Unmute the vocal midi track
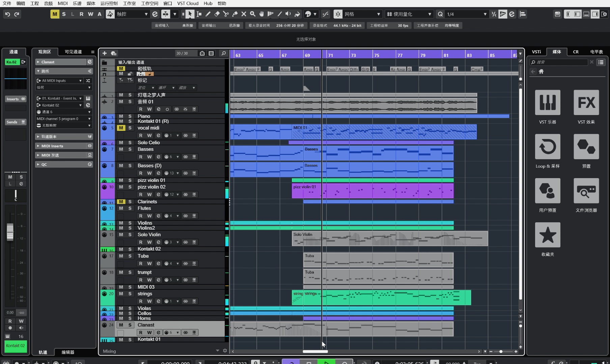 click(121, 128)
